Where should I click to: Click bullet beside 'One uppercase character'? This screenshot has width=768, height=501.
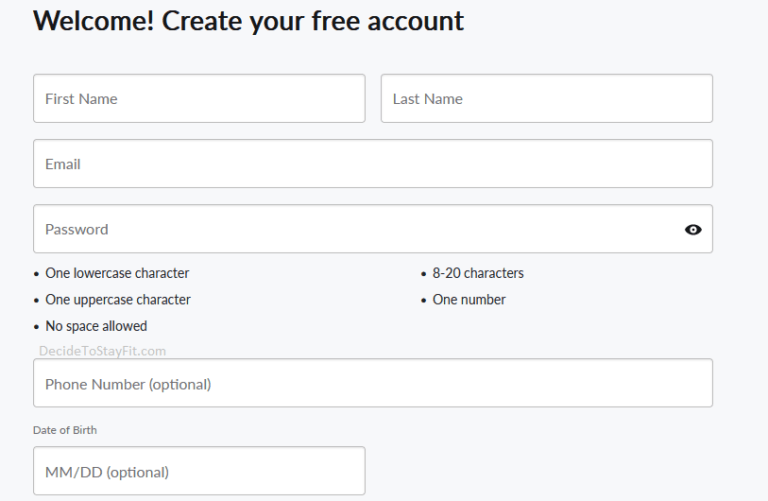point(37,301)
